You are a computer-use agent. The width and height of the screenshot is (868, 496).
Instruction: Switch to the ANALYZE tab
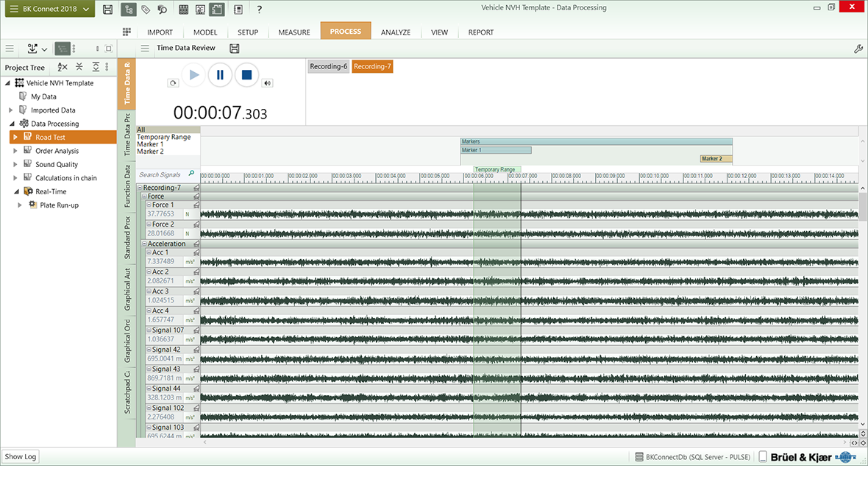pyautogui.click(x=396, y=32)
